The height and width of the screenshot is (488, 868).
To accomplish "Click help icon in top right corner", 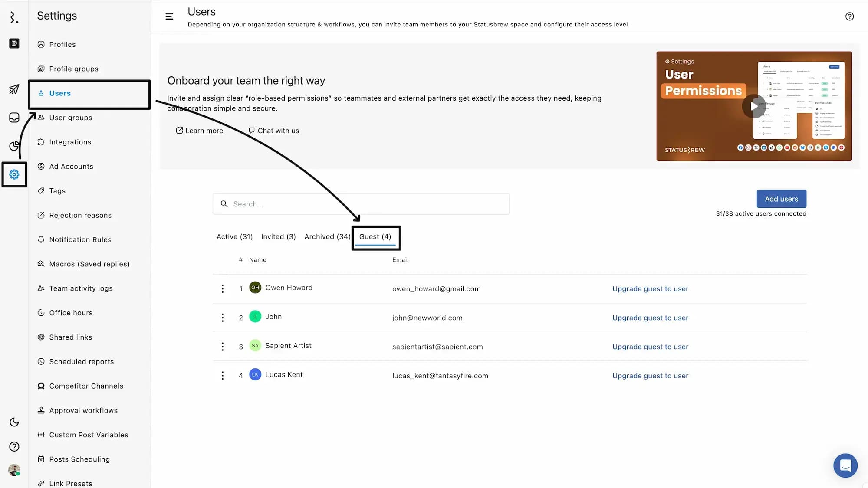I will (849, 16).
